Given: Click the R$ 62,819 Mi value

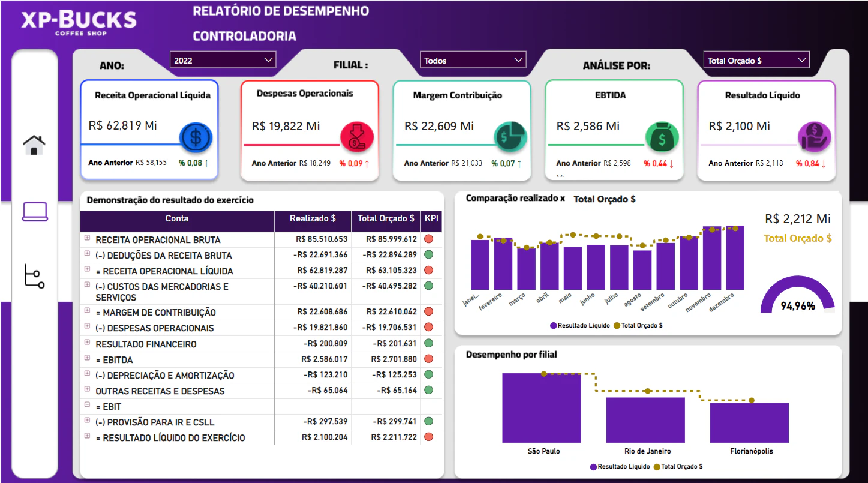Looking at the screenshot, I should (x=122, y=125).
